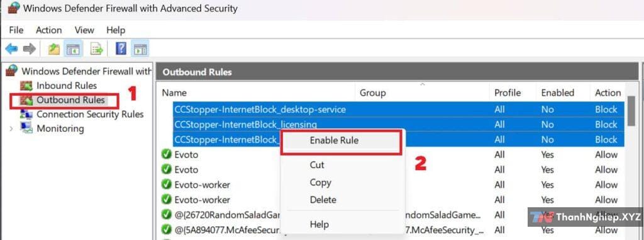Viewport: 644px width, 240px height.
Task: Expand the Monitoring tree node
Action: (11, 129)
